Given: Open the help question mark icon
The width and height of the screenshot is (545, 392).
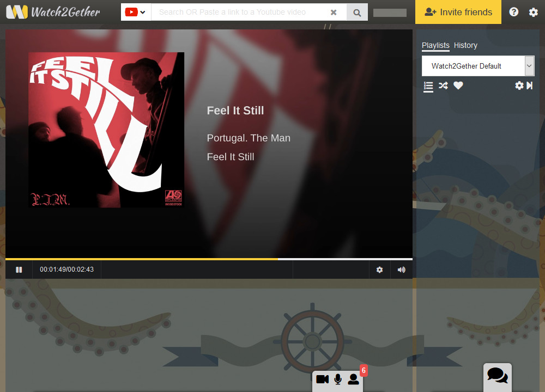Looking at the screenshot, I should click(514, 12).
